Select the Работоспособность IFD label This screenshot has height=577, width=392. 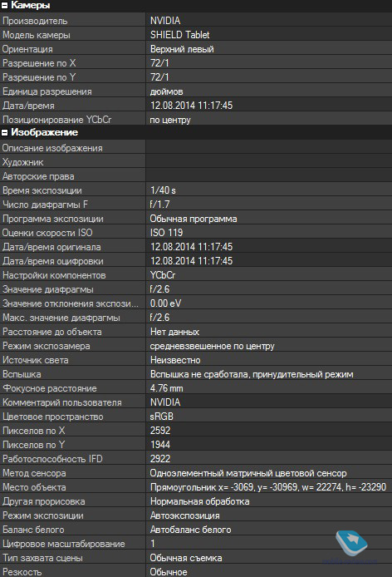pyautogui.click(x=52, y=459)
